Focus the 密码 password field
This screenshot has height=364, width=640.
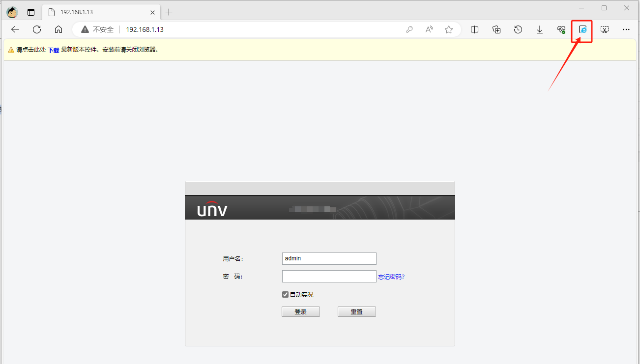(329, 276)
